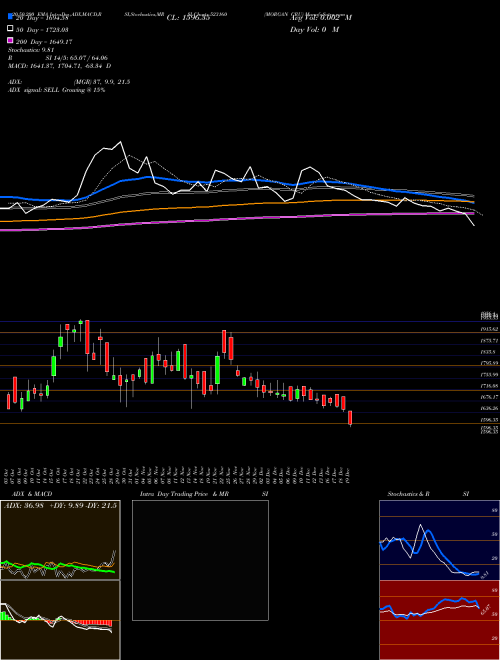The height and width of the screenshot is (660, 500).
Task: Click 'ADX: 36.98 +DY: 9.89 -DY: 21.5' header
Action: click(60, 506)
